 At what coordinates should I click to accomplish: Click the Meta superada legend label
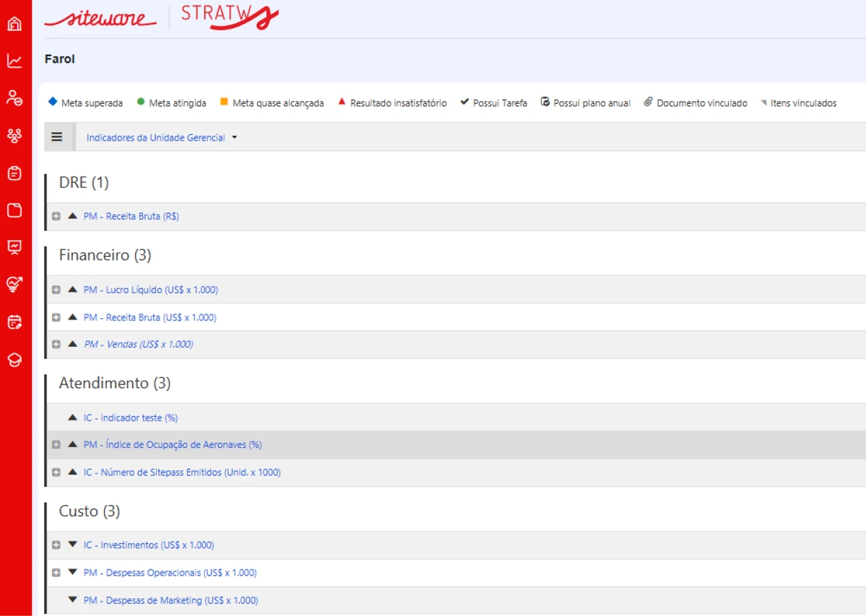92,103
